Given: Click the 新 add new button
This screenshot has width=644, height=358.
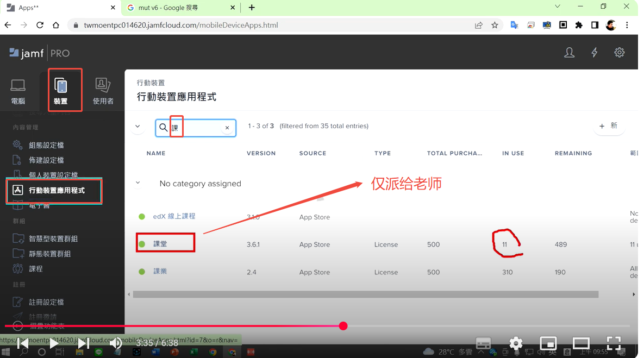Looking at the screenshot, I should point(608,126).
